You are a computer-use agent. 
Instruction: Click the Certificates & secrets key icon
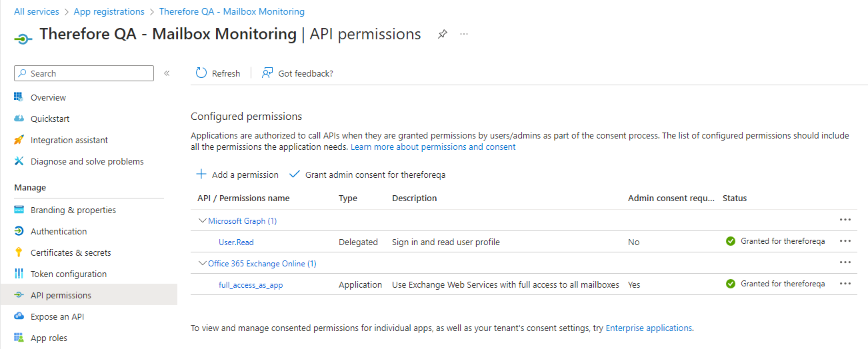19,252
